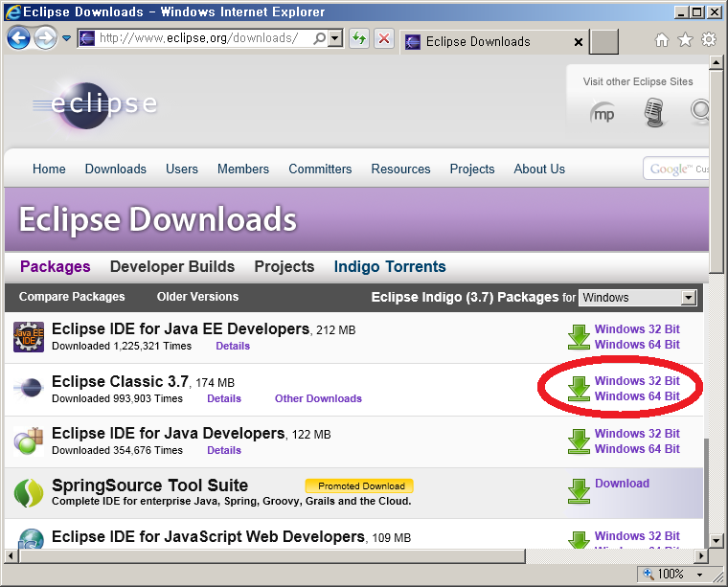
Task: Open the Indigo Torrents tab
Action: pyautogui.click(x=390, y=266)
